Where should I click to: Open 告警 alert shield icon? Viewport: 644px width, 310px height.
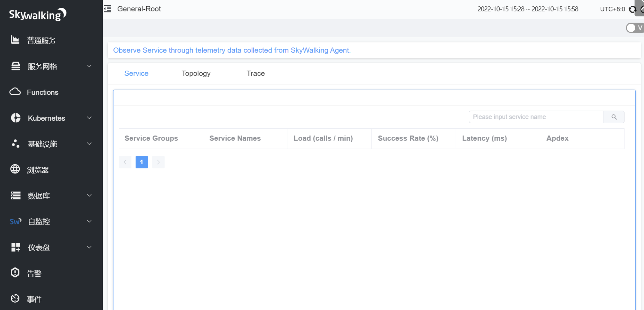[x=15, y=273]
